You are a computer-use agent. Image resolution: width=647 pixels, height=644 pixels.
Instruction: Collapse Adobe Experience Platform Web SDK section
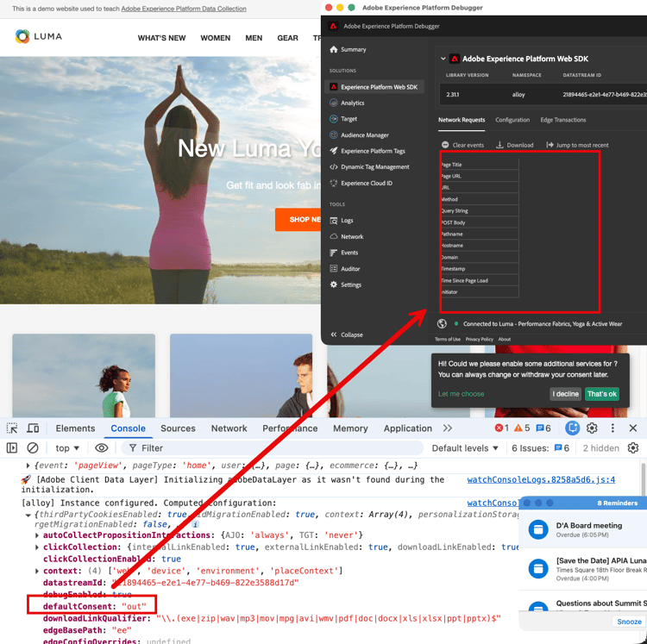click(x=443, y=59)
